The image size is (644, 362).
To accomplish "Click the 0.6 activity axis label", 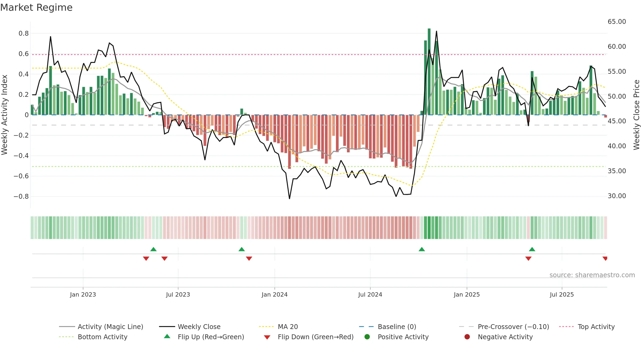I will pyautogui.click(x=24, y=54).
